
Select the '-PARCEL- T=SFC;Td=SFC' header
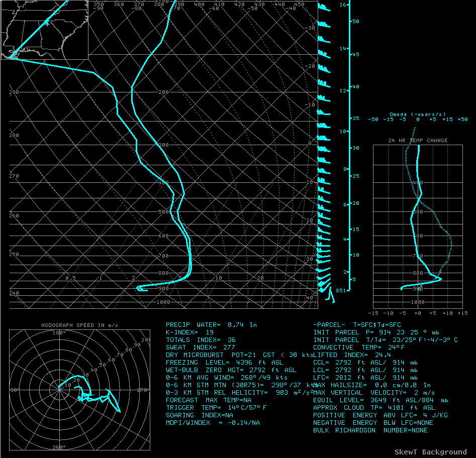357,325
